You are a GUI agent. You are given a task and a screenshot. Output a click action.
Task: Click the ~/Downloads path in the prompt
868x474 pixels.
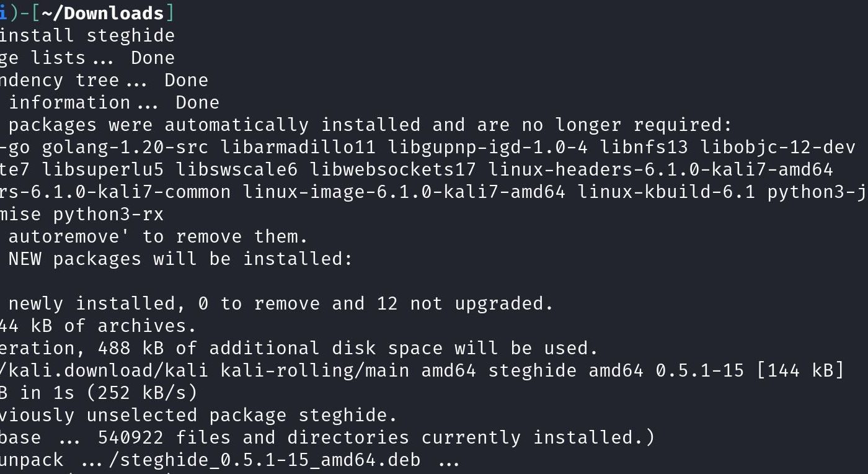[x=103, y=13]
